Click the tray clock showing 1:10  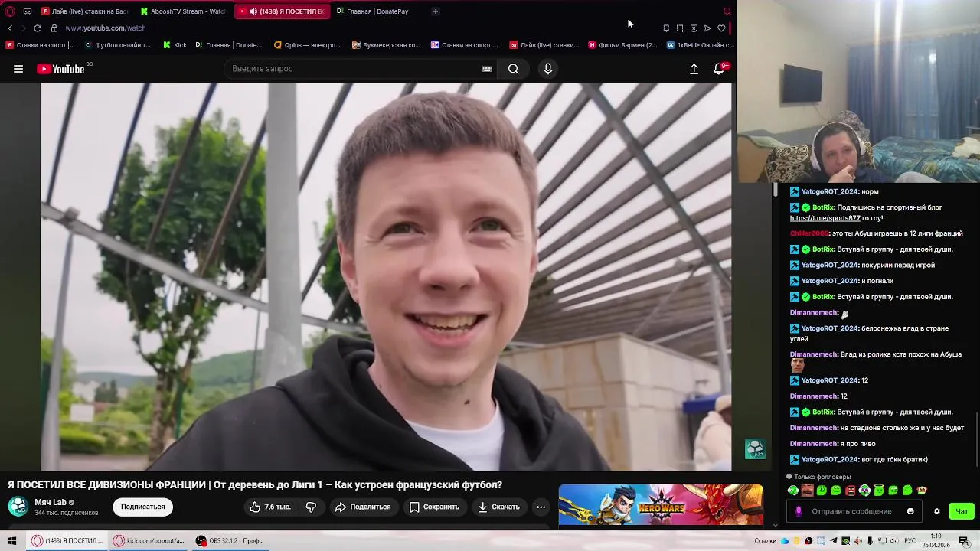pyautogui.click(x=936, y=540)
